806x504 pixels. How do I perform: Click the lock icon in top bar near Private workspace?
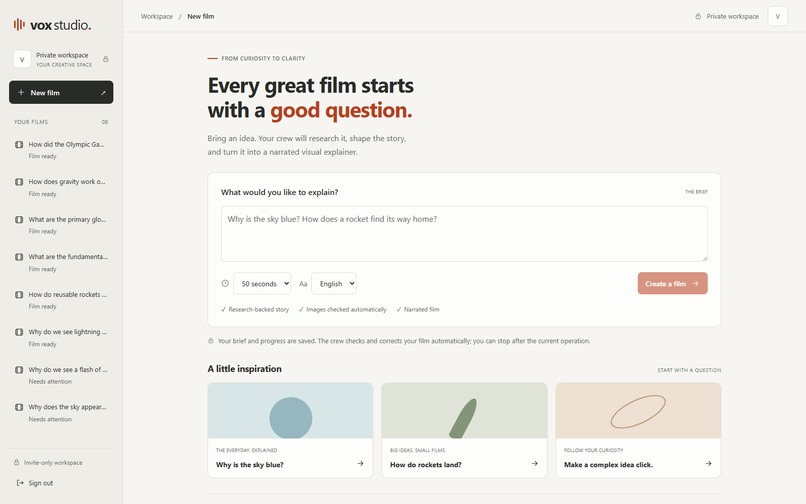(x=698, y=16)
